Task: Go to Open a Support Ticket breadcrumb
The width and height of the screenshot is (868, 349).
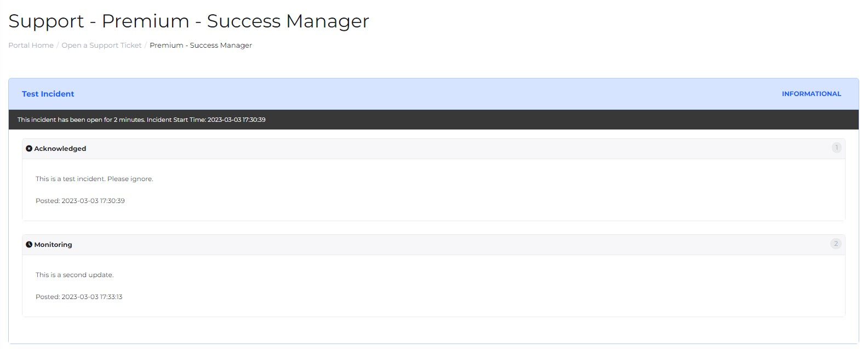Action: pyautogui.click(x=101, y=46)
